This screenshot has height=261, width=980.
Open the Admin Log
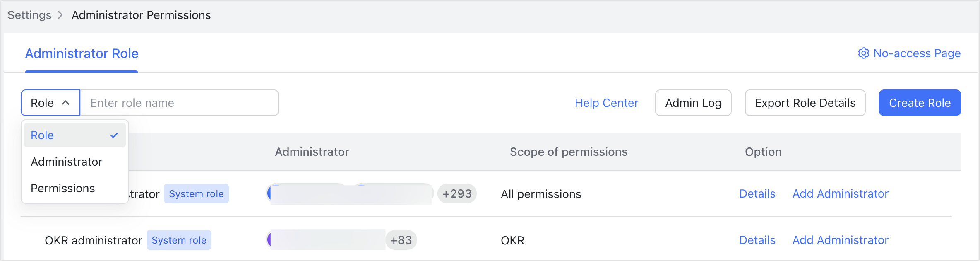(693, 102)
